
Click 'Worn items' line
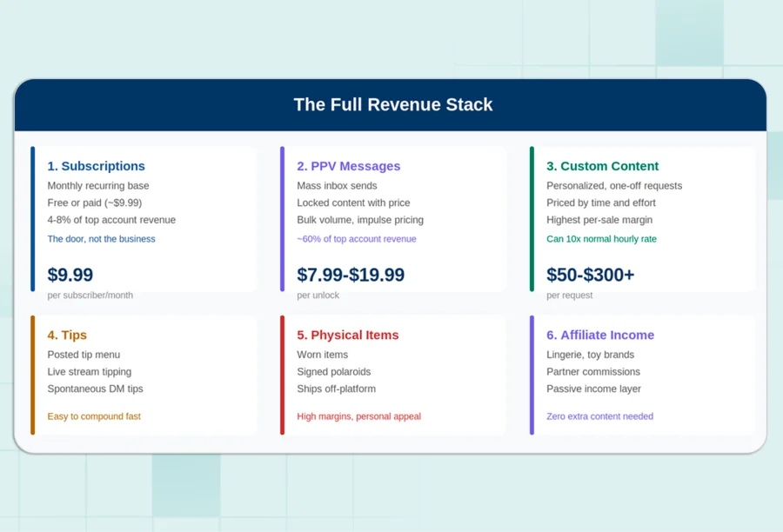coord(323,355)
